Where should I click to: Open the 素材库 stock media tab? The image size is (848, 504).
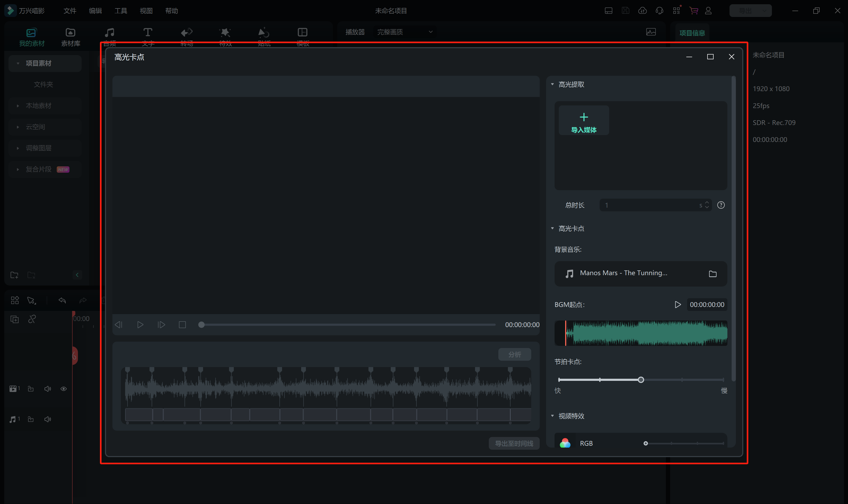70,37
